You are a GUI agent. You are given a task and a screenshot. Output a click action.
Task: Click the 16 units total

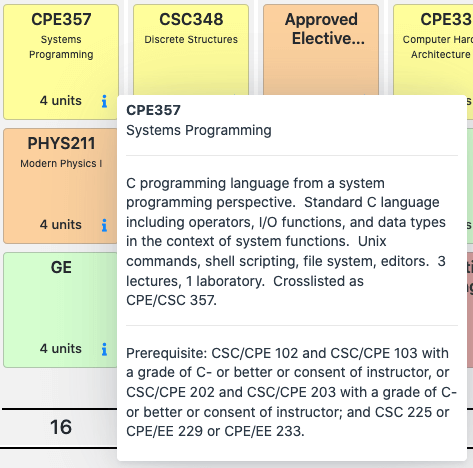pos(61,427)
